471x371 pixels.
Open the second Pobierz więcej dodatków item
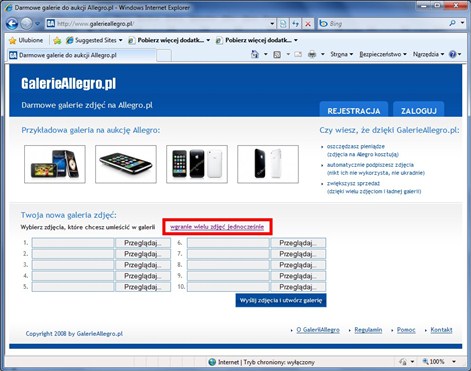click(256, 40)
